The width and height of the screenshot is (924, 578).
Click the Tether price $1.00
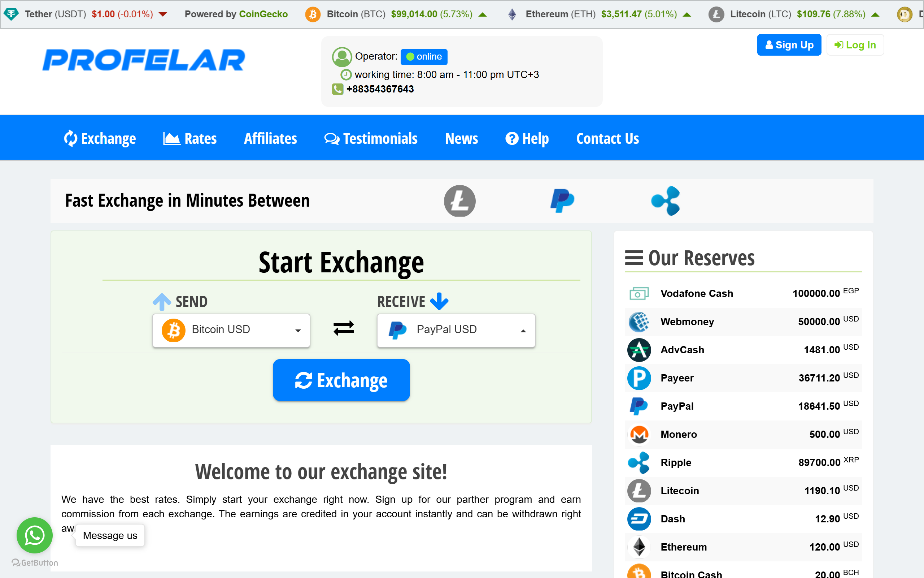103,14
